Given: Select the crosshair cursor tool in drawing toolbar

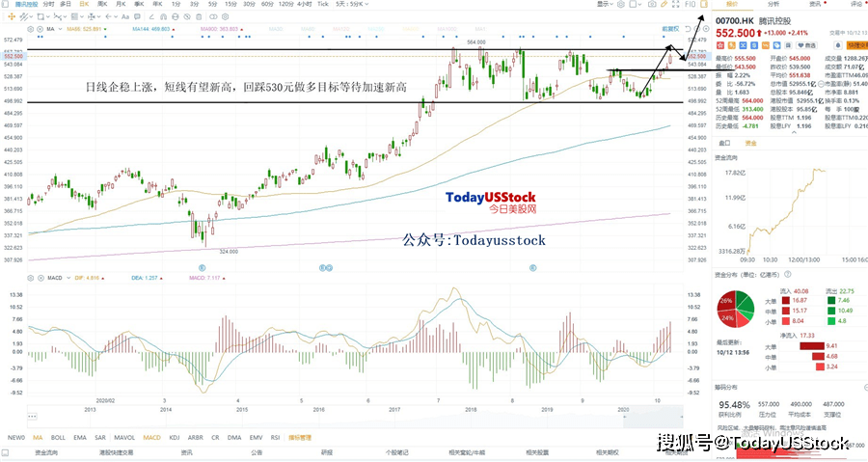Looking at the screenshot, I should [12, 16].
